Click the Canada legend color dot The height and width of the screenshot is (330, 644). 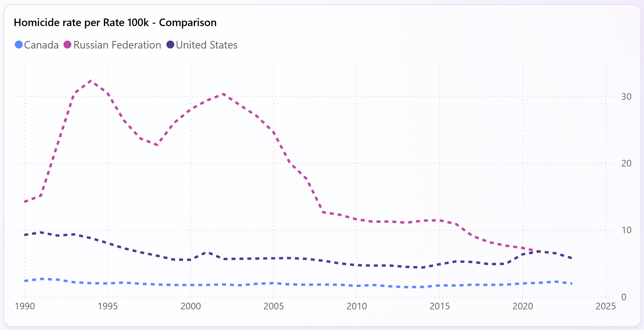click(x=19, y=45)
